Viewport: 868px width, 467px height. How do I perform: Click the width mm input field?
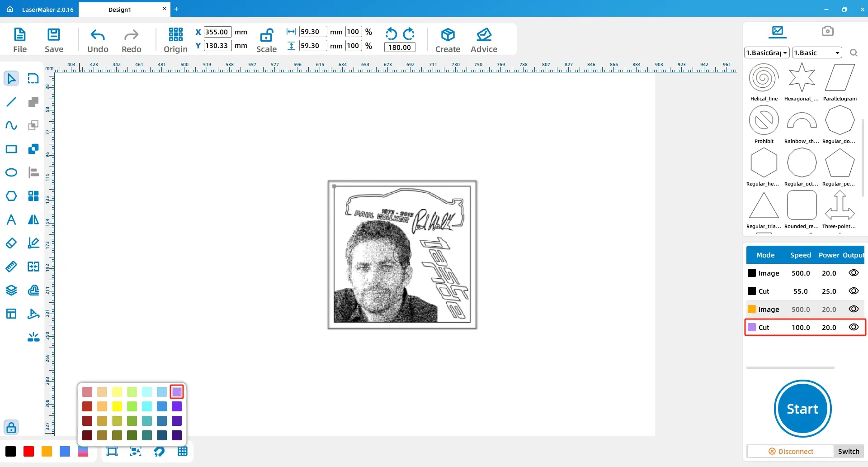(313, 32)
